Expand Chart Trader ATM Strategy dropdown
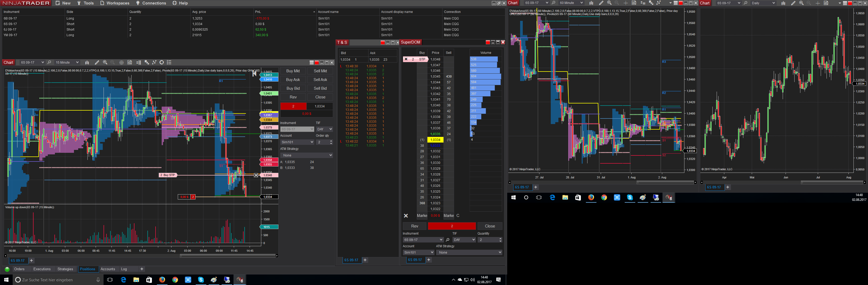 point(307,155)
